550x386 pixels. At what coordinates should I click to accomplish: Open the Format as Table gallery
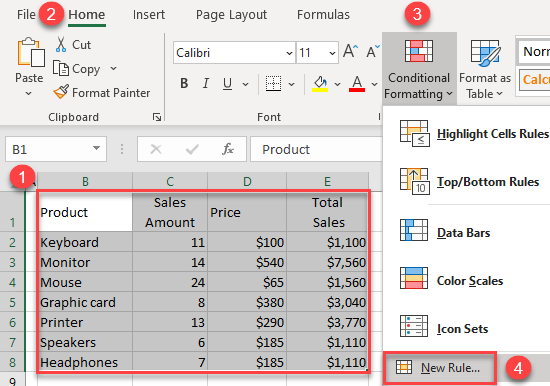(485, 69)
